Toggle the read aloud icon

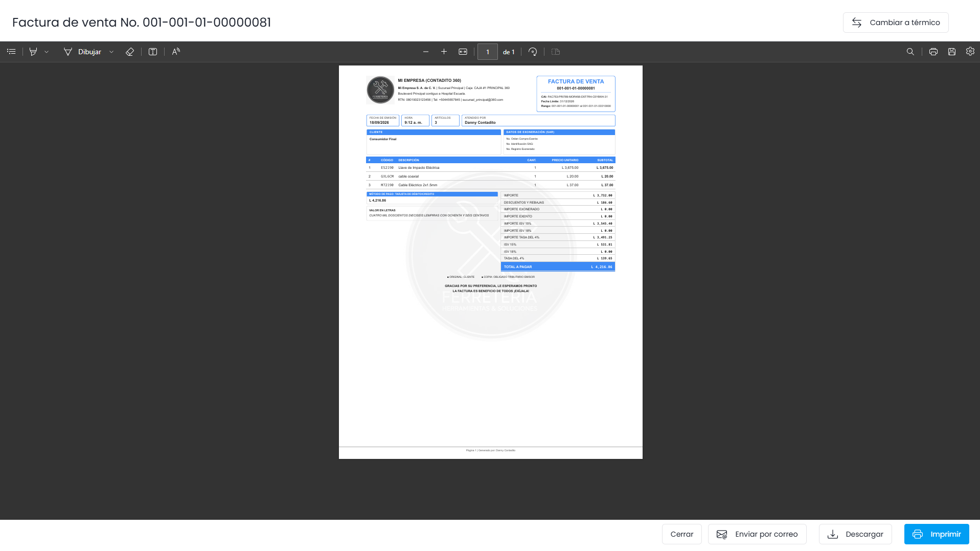coord(176,52)
